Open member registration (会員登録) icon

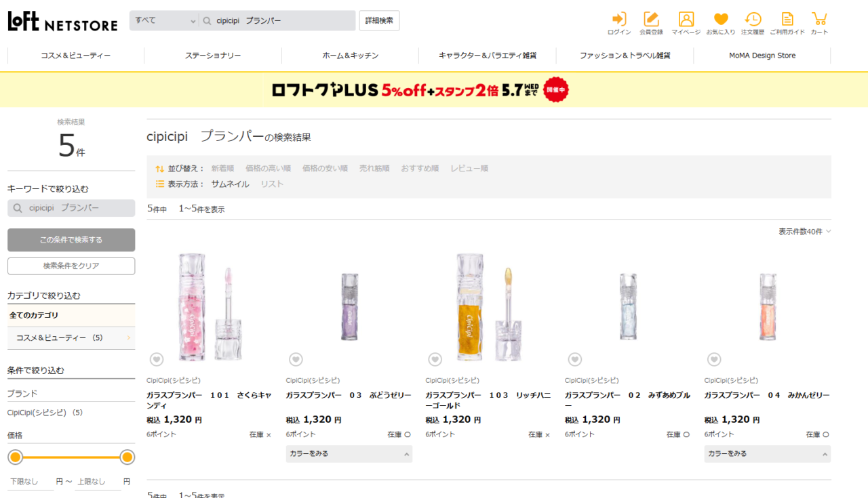tap(651, 23)
